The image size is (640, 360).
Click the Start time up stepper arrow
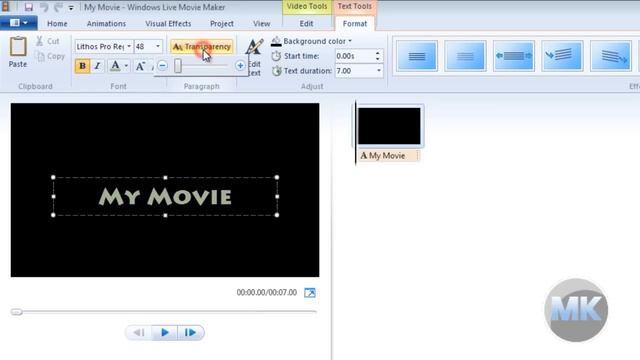[x=378, y=53]
